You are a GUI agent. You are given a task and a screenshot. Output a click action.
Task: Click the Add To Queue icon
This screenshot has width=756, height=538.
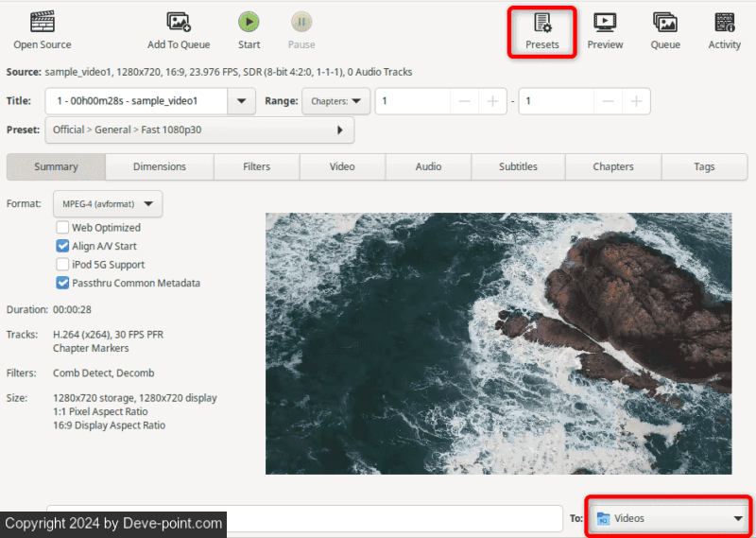click(179, 22)
